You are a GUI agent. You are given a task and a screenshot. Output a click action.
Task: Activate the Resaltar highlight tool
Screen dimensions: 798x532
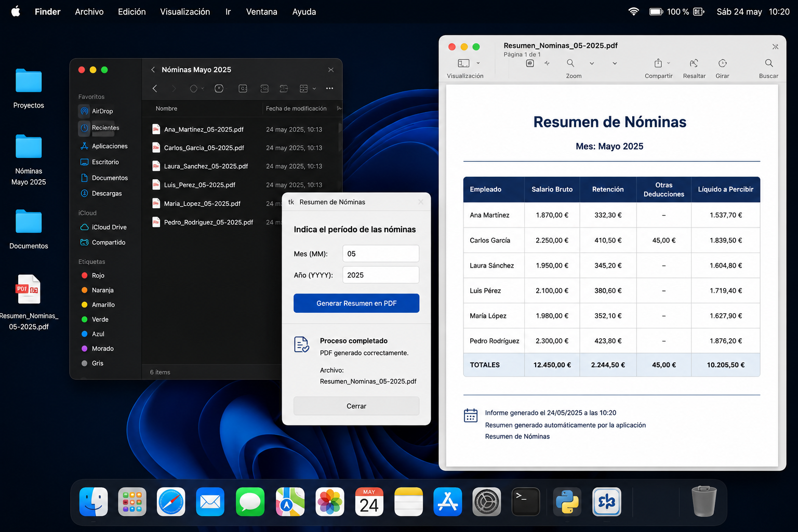point(694,63)
